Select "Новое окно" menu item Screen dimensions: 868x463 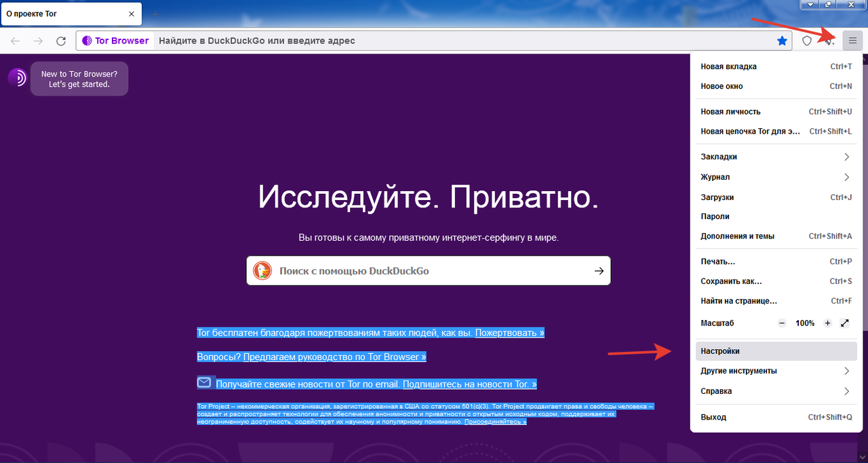click(x=776, y=86)
